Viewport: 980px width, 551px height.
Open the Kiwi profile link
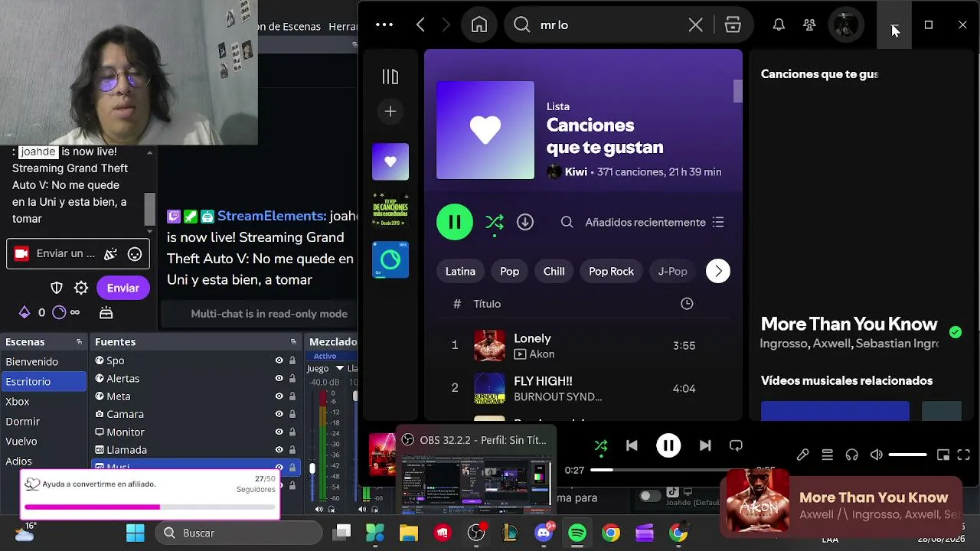point(576,172)
